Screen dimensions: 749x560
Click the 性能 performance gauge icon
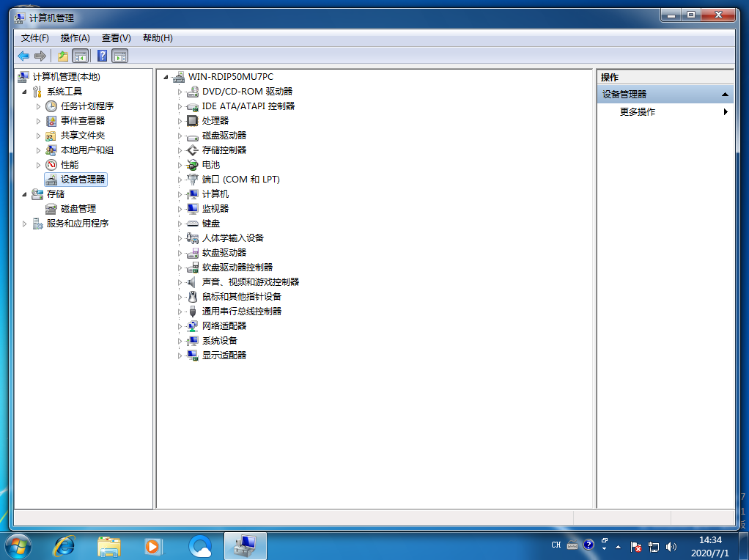tap(51, 165)
